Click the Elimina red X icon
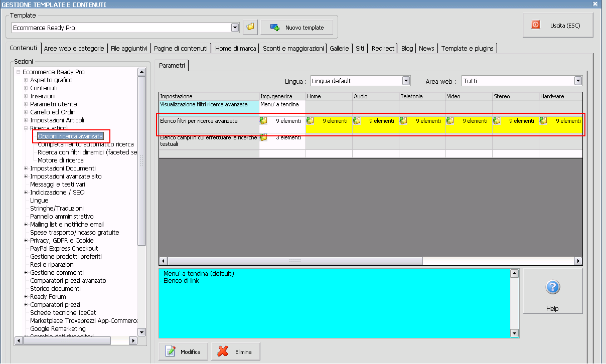Viewport: 606px width, 364px height. pos(223,351)
